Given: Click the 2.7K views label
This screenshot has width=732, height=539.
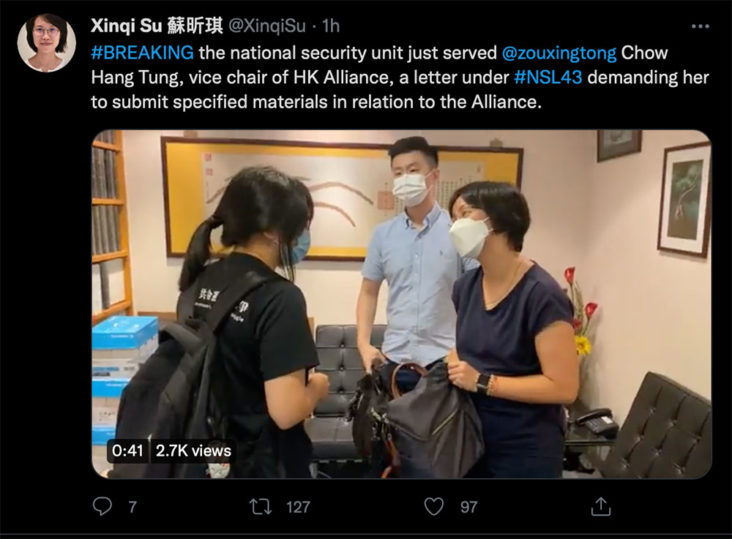Looking at the screenshot, I should point(193,451).
